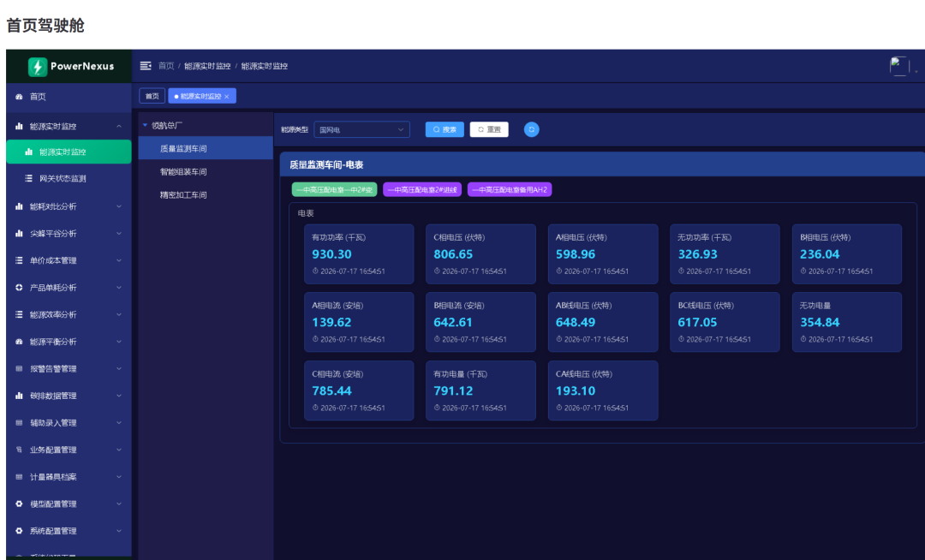Screen dimensions: 925x560
Task: Click the A相电压 598.96 card
Action: [x=603, y=254]
